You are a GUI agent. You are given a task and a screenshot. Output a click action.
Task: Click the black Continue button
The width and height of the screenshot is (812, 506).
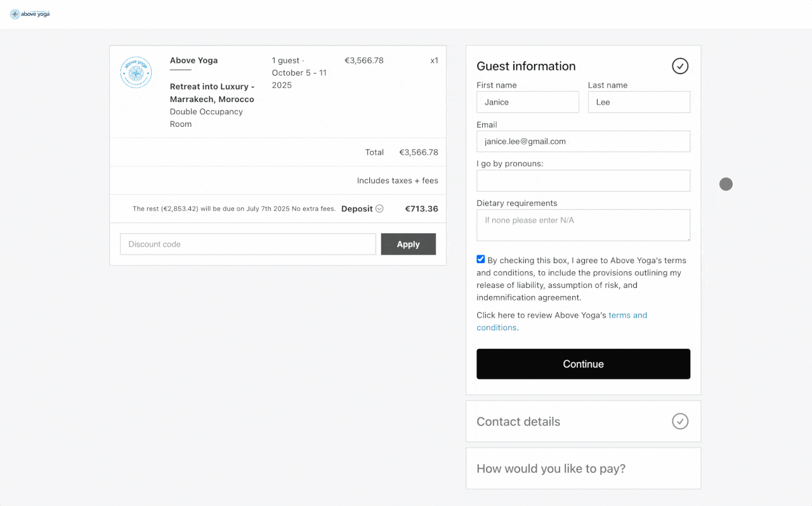pos(583,364)
